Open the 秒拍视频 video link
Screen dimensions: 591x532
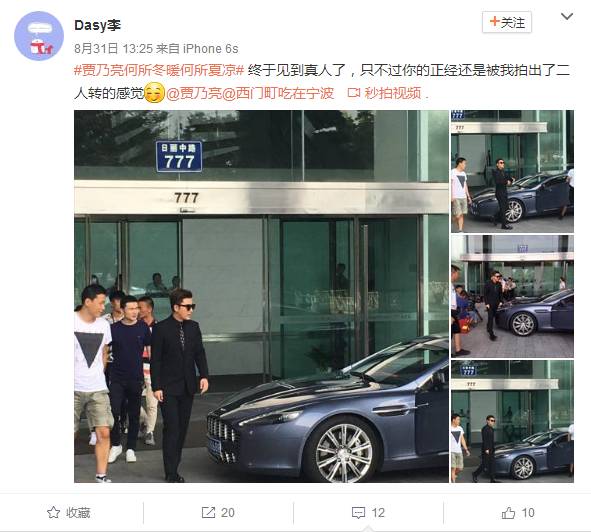pyautogui.click(x=392, y=93)
